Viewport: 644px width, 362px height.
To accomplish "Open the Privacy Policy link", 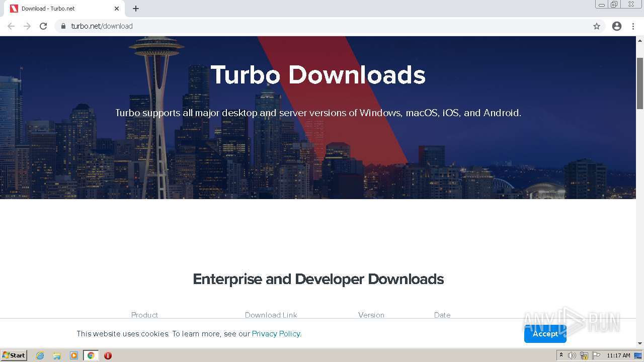I will pos(276,334).
